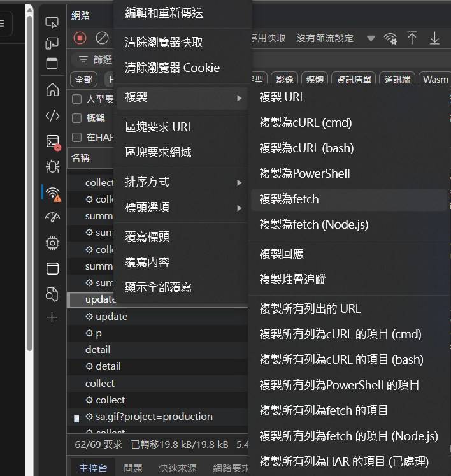This screenshot has height=476, width=451.
Task: Open the Elements panel code-brackets icon
Action: 52,115
